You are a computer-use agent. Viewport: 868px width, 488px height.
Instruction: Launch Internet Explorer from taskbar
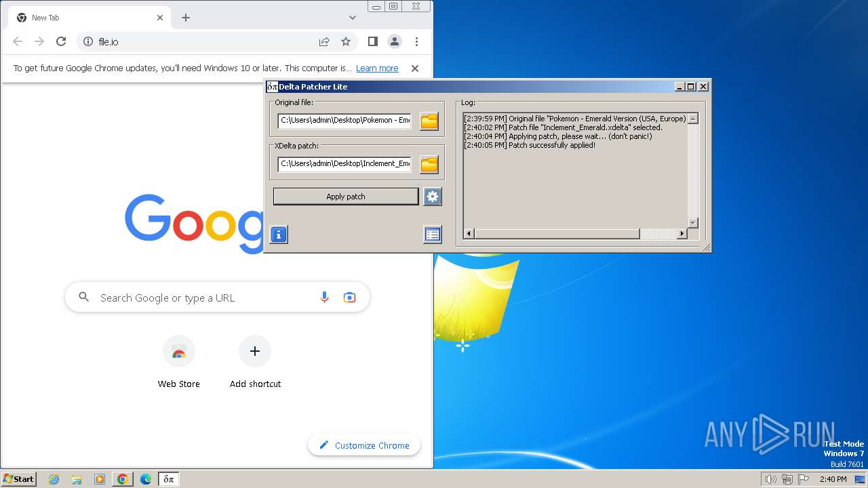click(x=54, y=479)
